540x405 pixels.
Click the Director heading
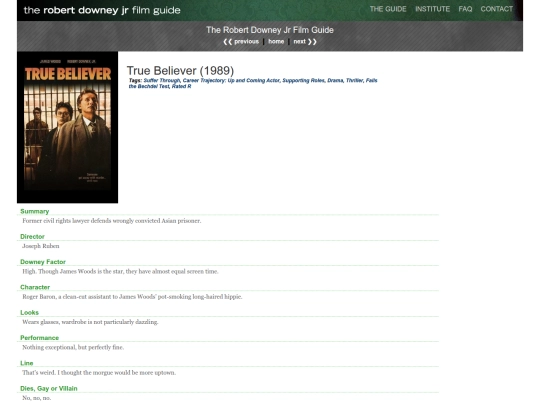pyautogui.click(x=32, y=237)
